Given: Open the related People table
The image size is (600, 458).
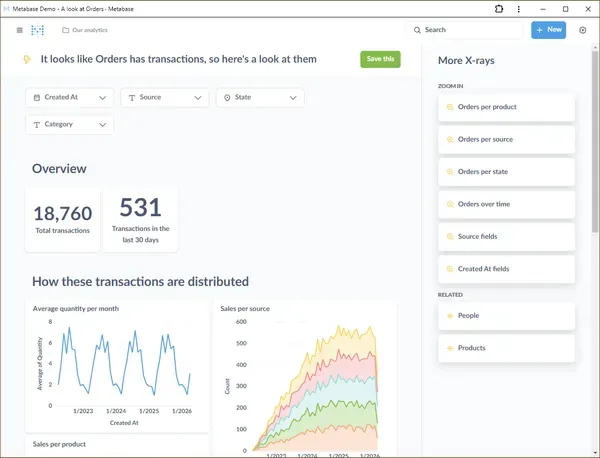Looking at the screenshot, I should coord(506,316).
